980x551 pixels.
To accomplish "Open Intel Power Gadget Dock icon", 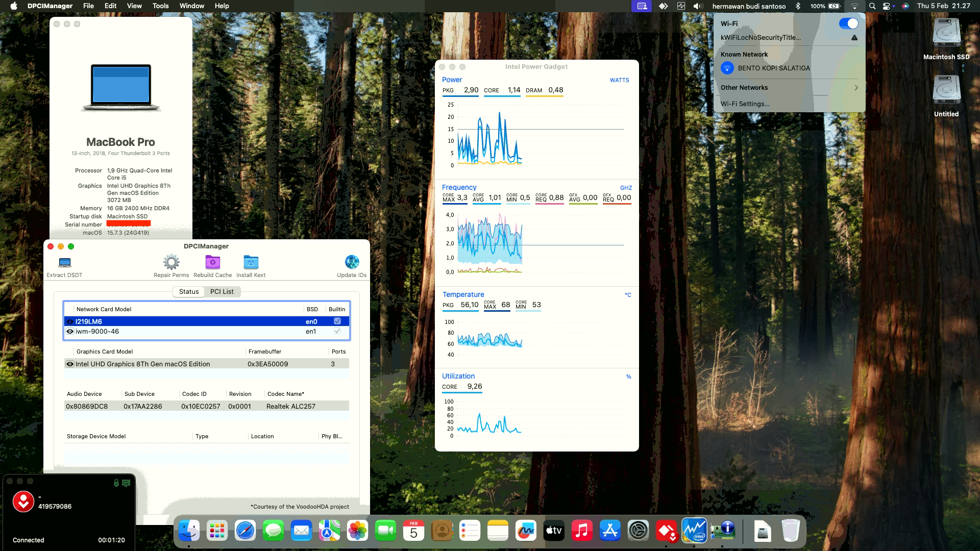I will pyautogui.click(x=694, y=531).
